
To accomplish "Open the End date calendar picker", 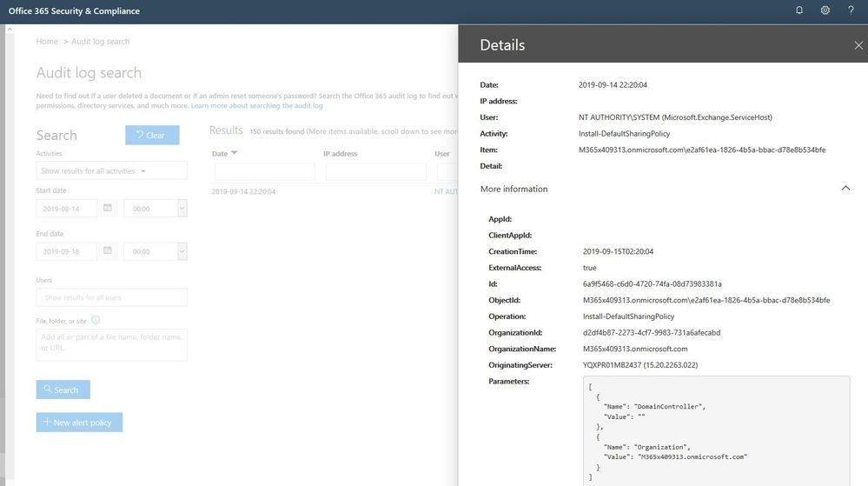I will 108,250.
